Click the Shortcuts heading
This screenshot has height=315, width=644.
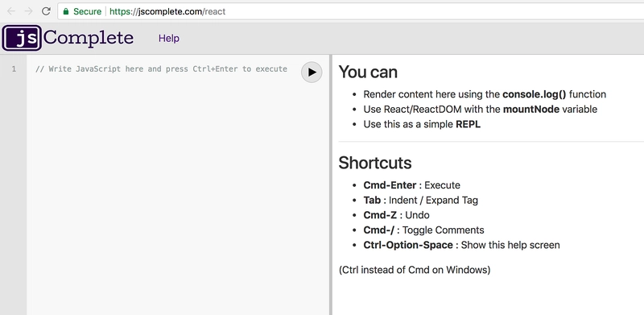pyautogui.click(x=375, y=163)
